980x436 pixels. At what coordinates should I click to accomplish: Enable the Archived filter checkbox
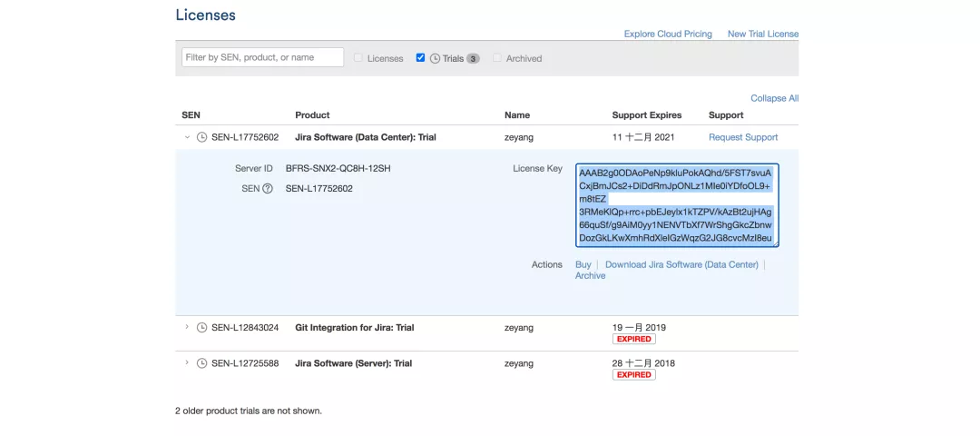[x=497, y=57]
